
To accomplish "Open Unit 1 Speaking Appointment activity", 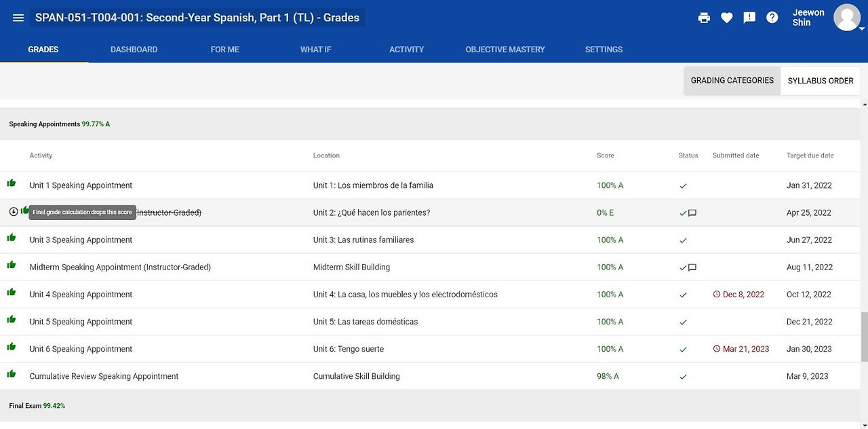I will 81,185.
